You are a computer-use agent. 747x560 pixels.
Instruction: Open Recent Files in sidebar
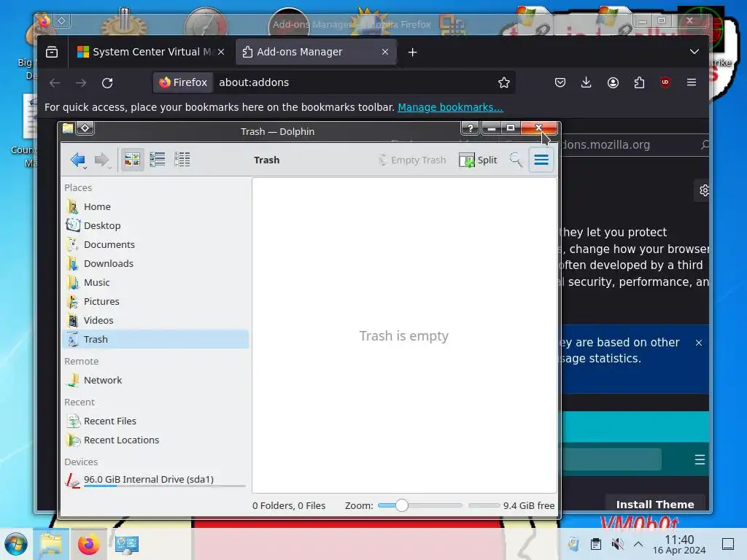(155, 421)
